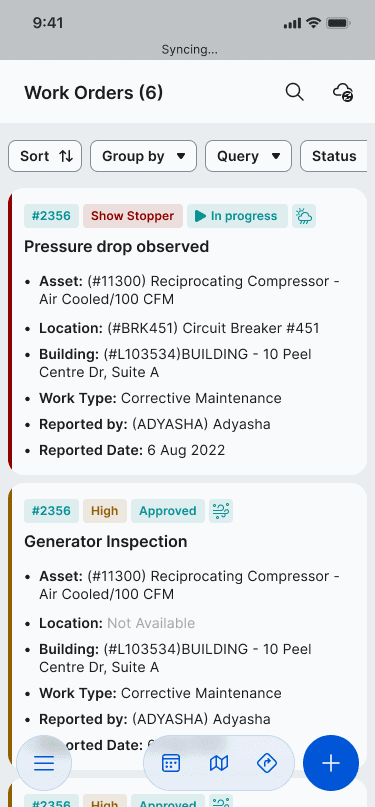Viewport: 375px width, 807px height.
Task: Tap the Show Stopper priority tag
Action: point(133,216)
